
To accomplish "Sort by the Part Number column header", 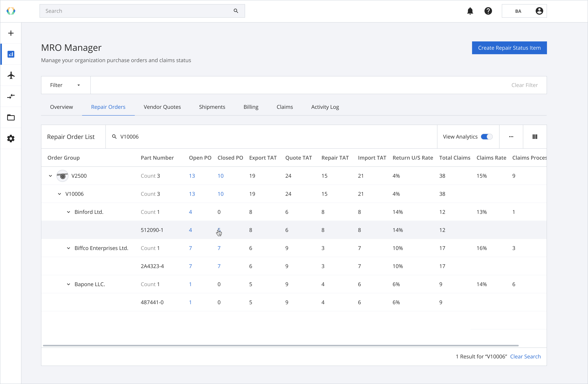I will coord(157,158).
